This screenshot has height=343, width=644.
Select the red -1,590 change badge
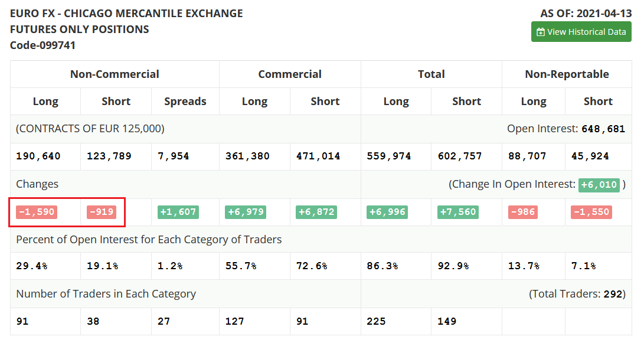tap(37, 212)
